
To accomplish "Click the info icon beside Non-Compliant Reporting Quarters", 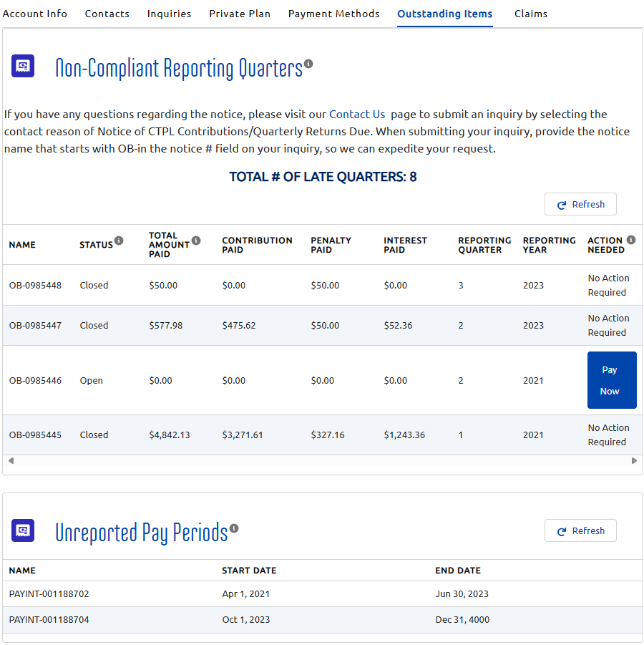I will click(x=308, y=63).
